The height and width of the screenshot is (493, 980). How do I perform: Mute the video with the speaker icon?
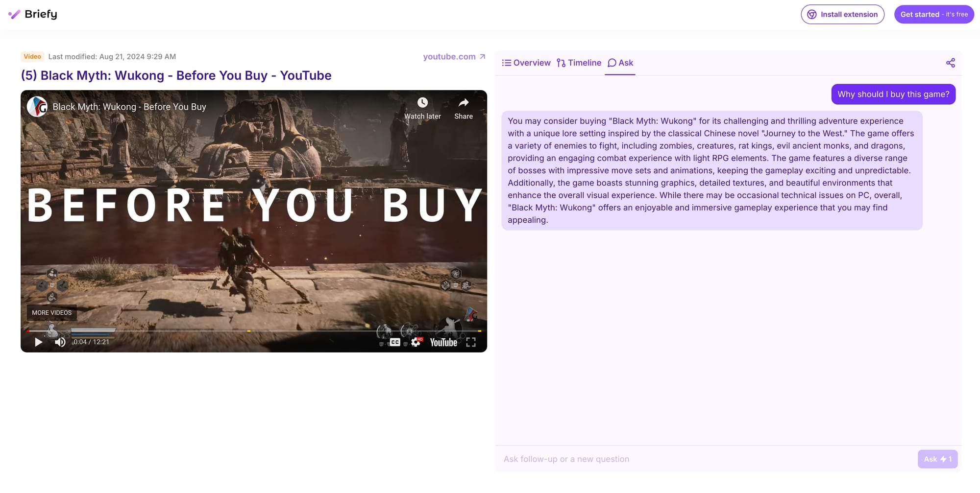click(60, 342)
